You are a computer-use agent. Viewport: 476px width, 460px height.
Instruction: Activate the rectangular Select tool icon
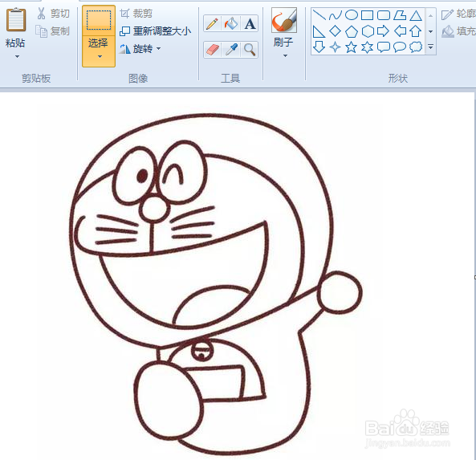pos(99,21)
